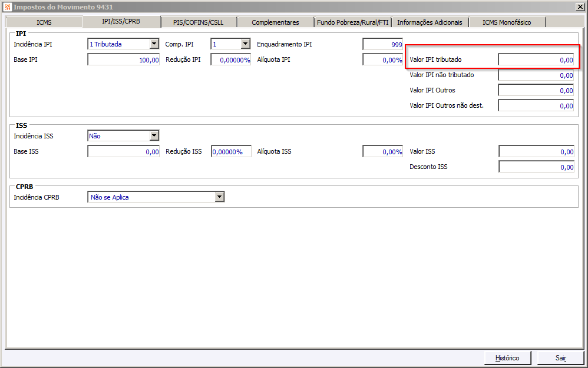Click the Alíquota ISS field
The width and height of the screenshot is (588, 368).
(x=382, y=151)
